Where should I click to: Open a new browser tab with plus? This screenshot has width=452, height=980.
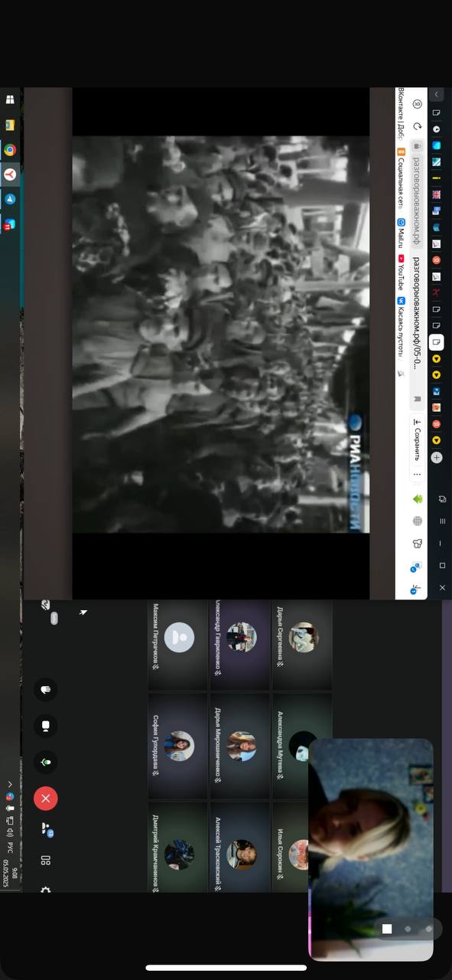pyautogui.click(x=436, y=457)
